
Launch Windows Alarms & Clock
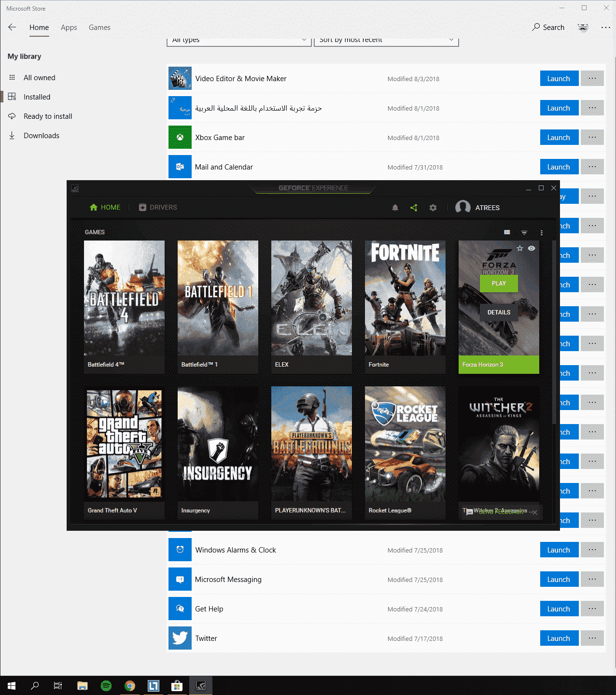(559, 550)
